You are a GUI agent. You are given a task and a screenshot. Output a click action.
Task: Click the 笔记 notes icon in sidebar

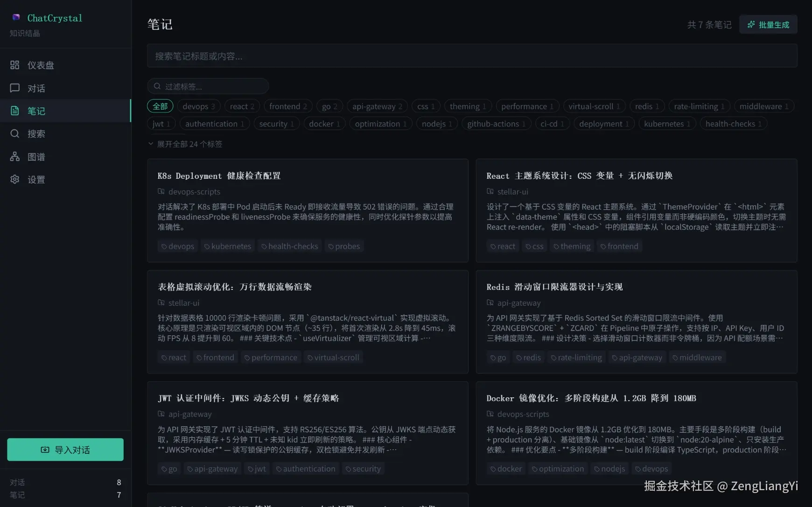click(14, 111)
